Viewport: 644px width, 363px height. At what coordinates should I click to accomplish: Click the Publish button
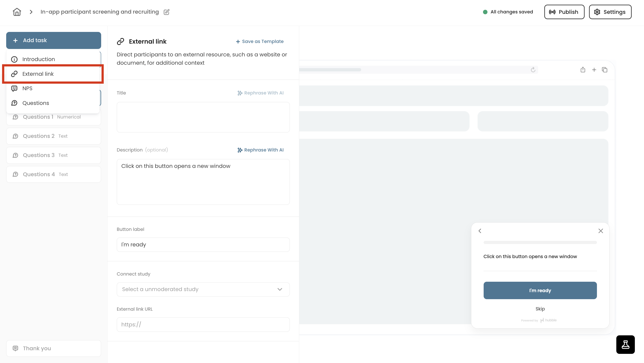(564, 12)
